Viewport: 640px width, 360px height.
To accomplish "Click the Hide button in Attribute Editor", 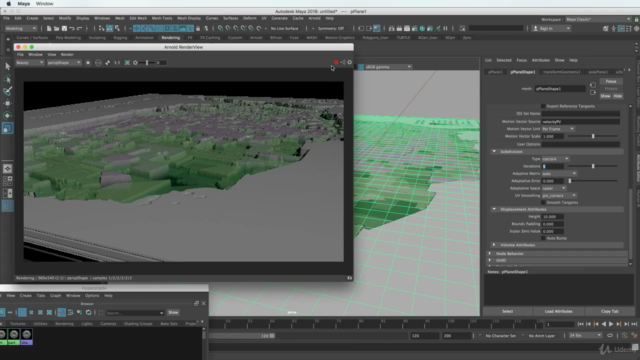I will (x=618, y=96).
